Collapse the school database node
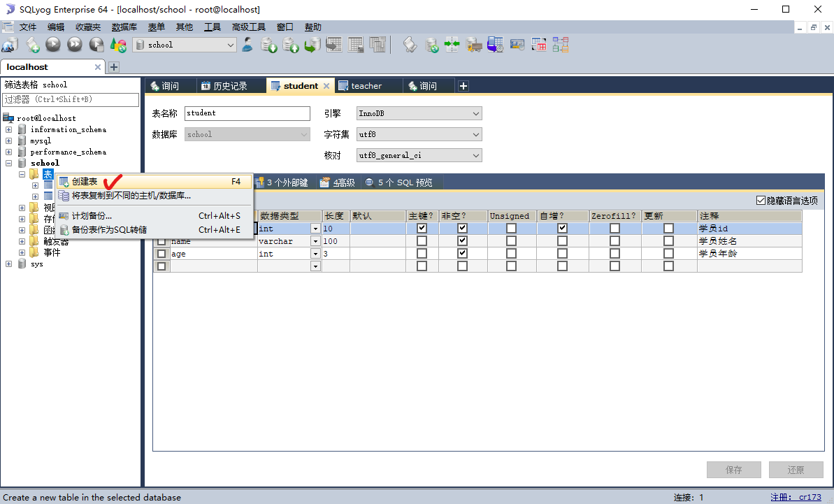 (8, 163)
